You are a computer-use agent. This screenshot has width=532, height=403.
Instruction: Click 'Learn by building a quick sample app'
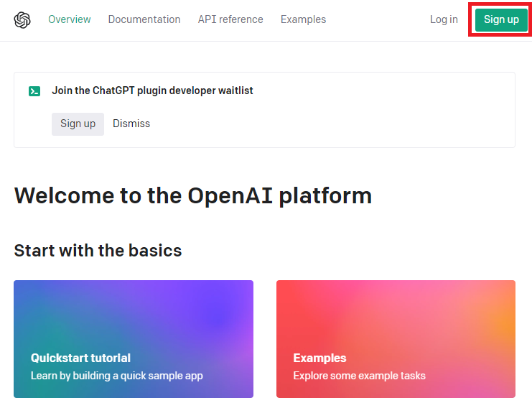point(116,376)
